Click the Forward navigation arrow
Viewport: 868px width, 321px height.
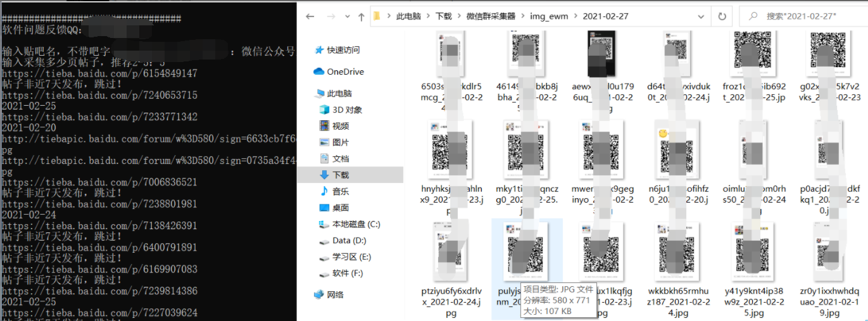pos(329,16)
